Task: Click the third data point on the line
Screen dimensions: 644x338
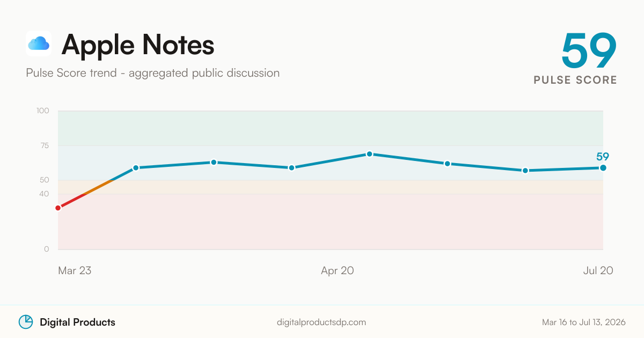Action: (214, 162)
